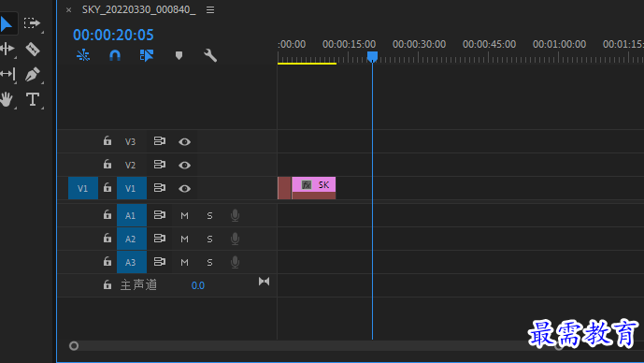644x363 pixels.
Task: Select the Hand tool
Action: [x=7, y=99]
